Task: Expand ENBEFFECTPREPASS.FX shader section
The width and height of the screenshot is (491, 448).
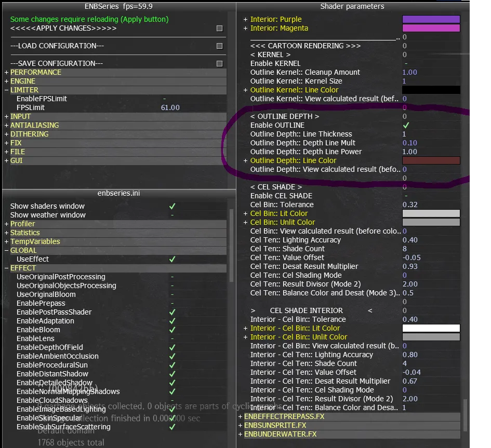Action: 240,417
